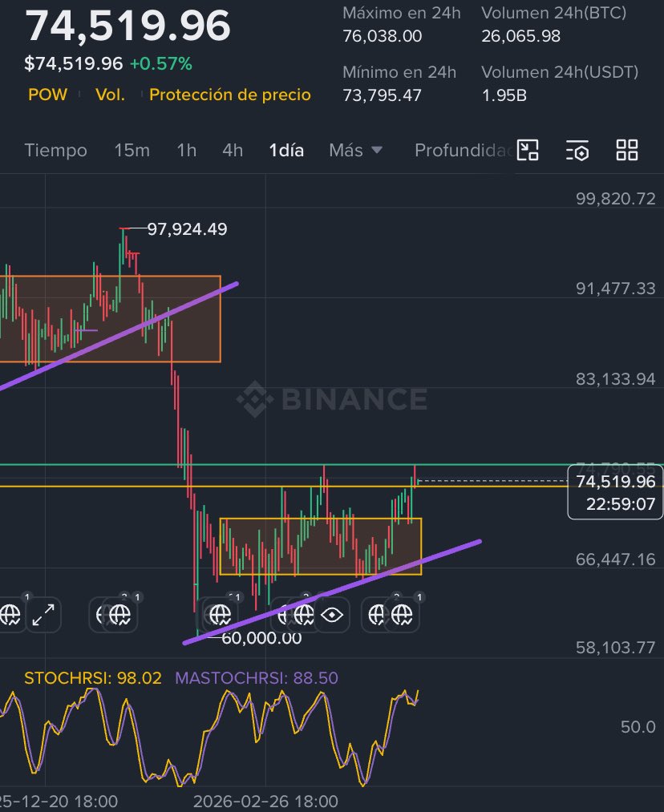The width and height of the screenshot is (664, 812).
Task: Select the Tiempo chart mode
Action: tap(55, 150)
